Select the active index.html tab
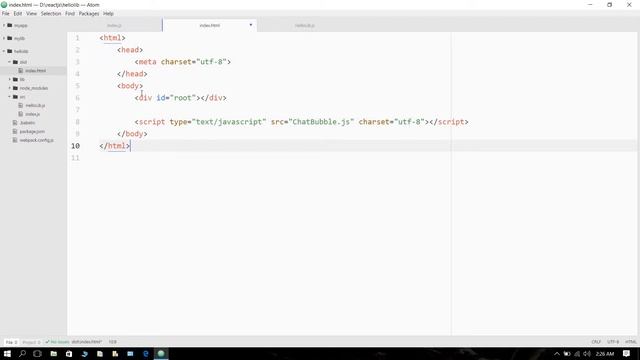The image size is (640, 360). 209,25
